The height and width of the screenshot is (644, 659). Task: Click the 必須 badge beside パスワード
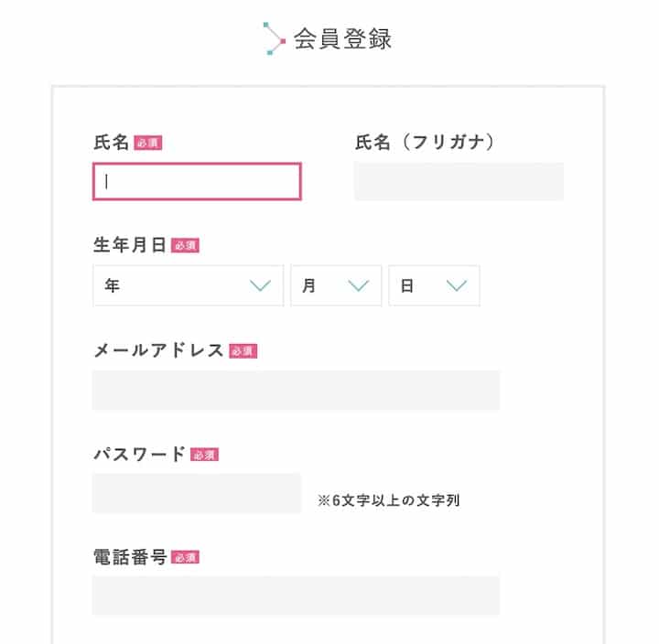click(x=205, y=455)
